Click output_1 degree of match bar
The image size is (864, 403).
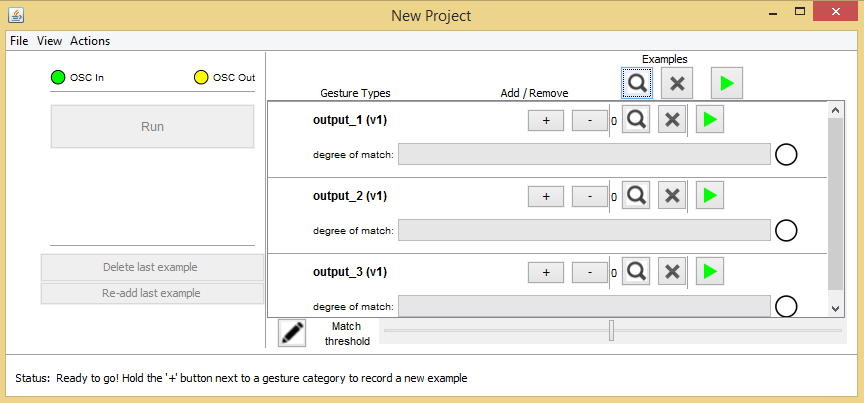click(584, 154)
